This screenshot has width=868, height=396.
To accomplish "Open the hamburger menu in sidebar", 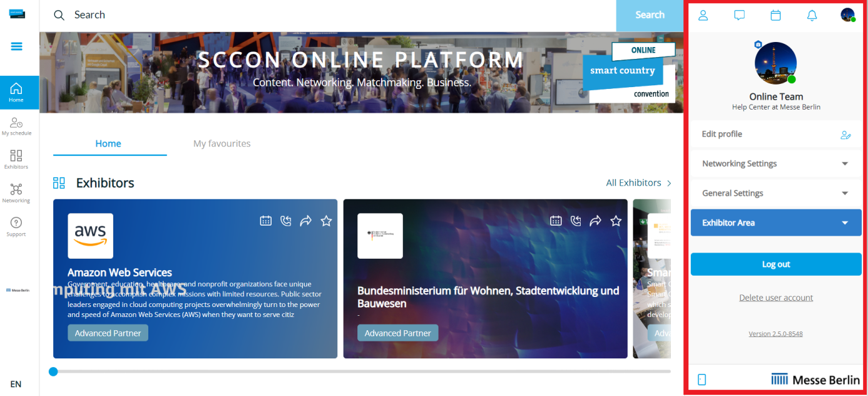I will coord(17,46).
